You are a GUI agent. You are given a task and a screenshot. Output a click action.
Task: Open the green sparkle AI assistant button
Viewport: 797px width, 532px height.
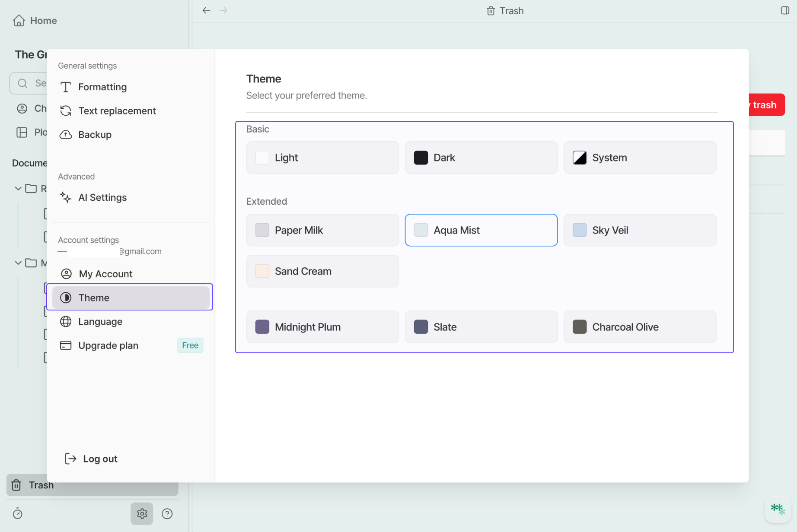coord(778,510)
